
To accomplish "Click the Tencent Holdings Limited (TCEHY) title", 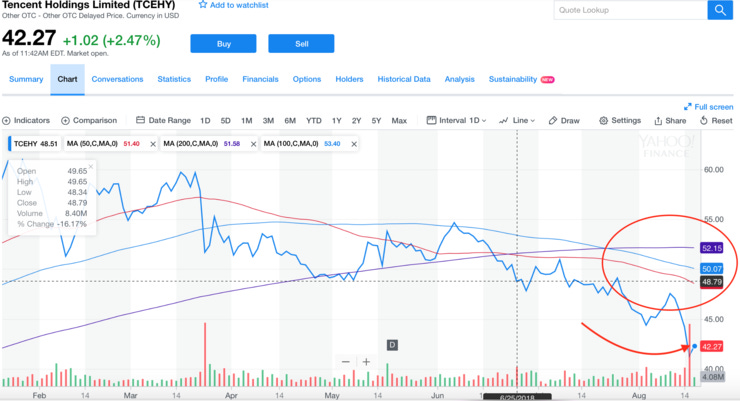I will pyautogui.click(x=89, y=5).
